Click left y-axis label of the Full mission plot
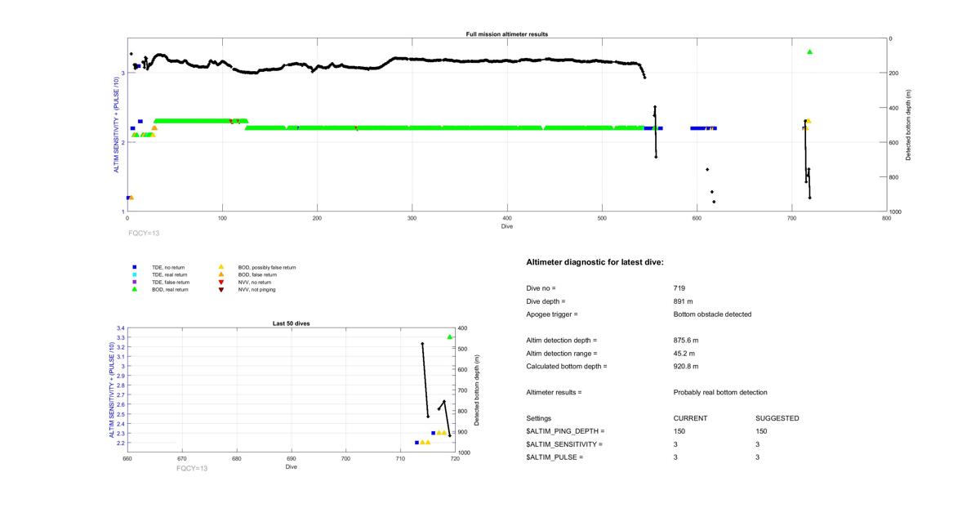This screenshot has width=980, height=508. [x=116, y=125]
